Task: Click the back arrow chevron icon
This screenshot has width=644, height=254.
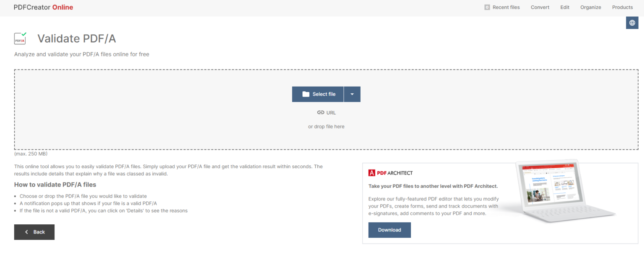Action: click(x=26, y=232)
